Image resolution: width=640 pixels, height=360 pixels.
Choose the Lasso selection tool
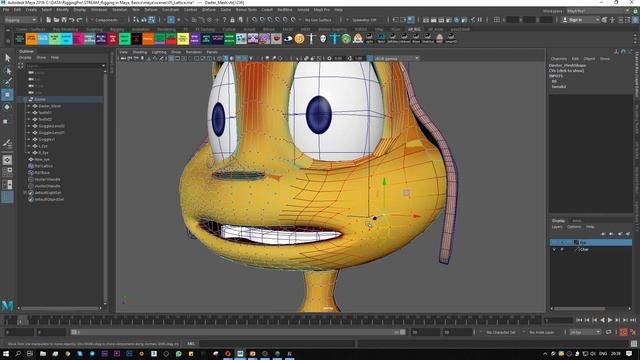point(7,71)
